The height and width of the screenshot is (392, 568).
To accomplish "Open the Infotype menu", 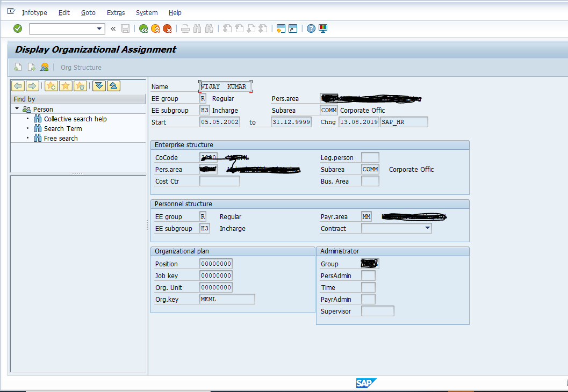I will coord(34,12).
